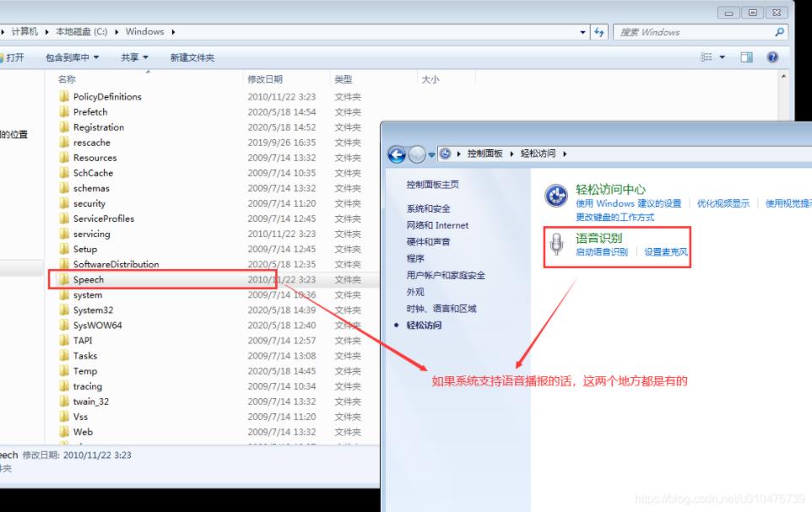Select the SysWOW64 folder row
This screenshot has height=512, width=812.
97,325
